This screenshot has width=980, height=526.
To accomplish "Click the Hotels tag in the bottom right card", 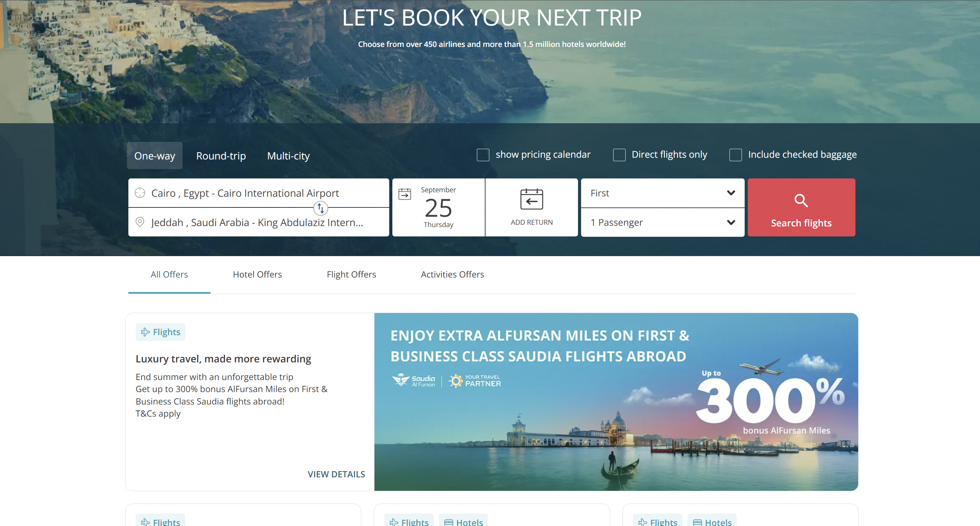I will pyautogui.click(x=712, y=521).
